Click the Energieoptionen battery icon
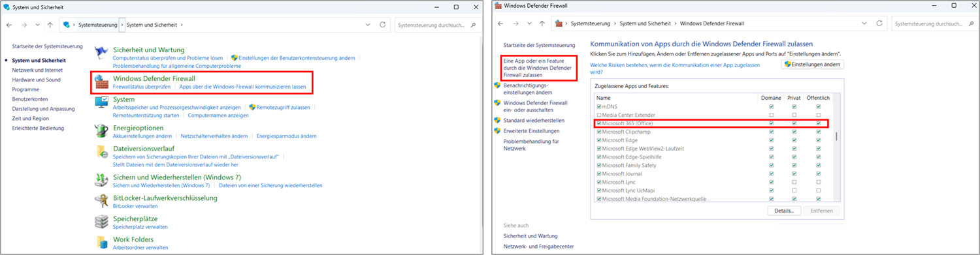The image size is (980, 255). [102, 131]
